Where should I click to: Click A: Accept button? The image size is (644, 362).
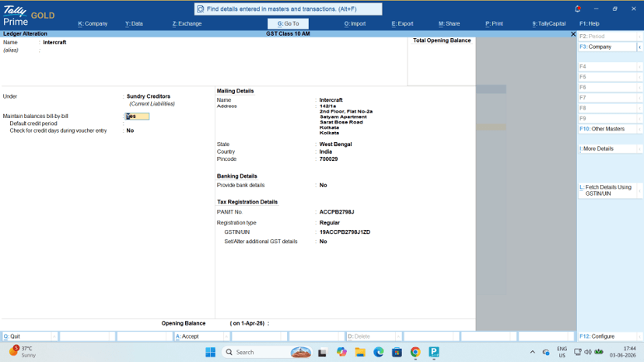click(199, 336)
